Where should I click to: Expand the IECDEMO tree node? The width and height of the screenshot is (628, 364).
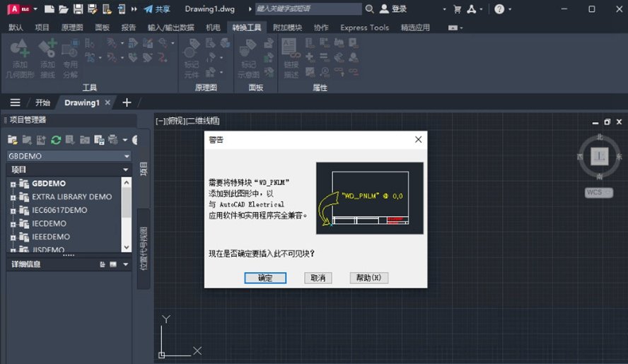(13, 224)
